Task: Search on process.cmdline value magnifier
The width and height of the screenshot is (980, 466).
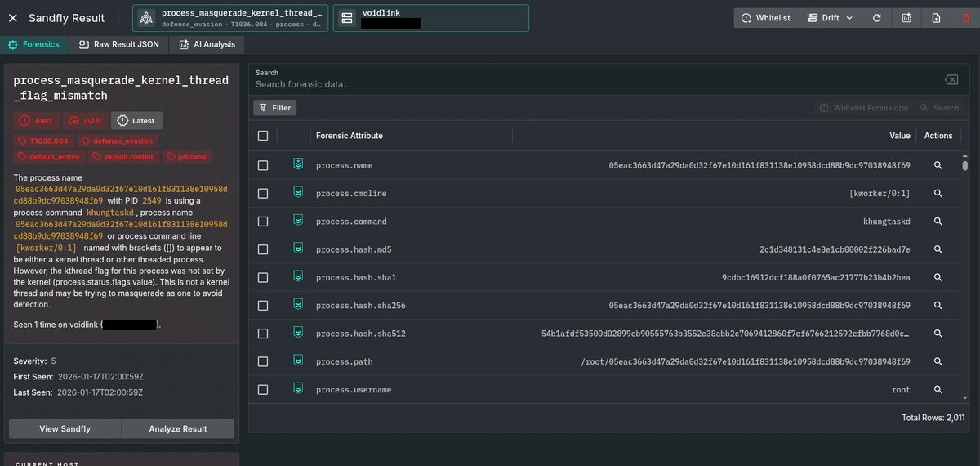Action: pos(938,193)
